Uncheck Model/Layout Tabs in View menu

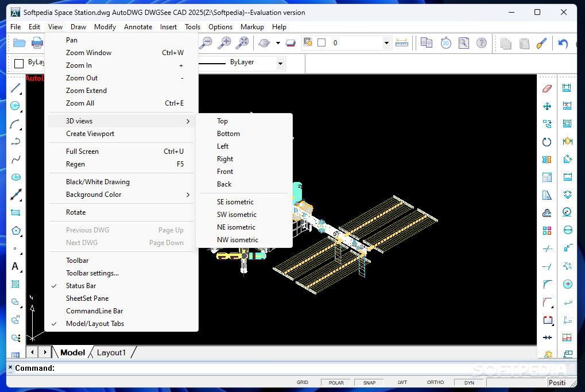pos(95,324)
